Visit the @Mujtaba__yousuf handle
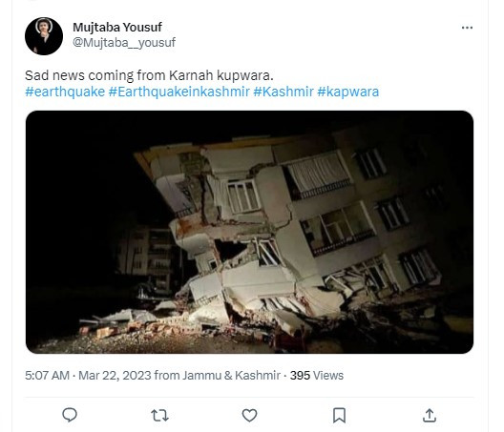504x432 pixels. (124, 42)
